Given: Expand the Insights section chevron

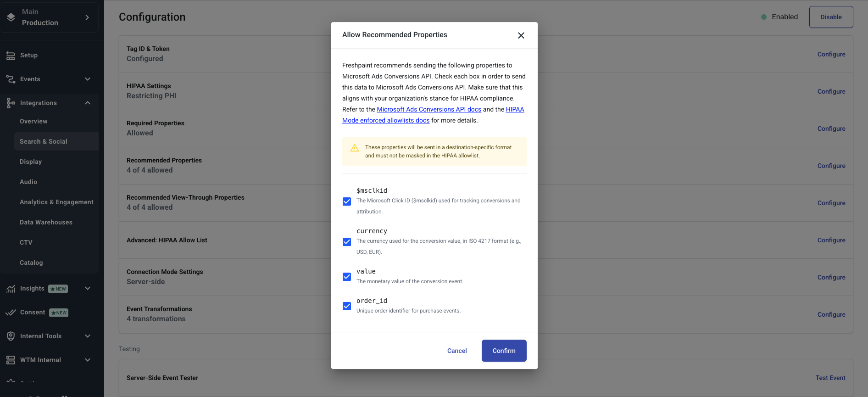Looking at the screenshot, I should click(x=88, y=288).
